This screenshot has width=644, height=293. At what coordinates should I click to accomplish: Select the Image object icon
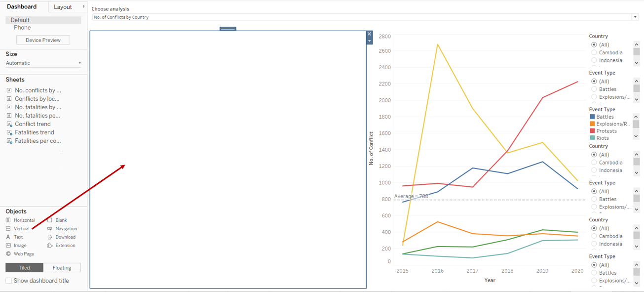pyautogui.click(x=8, y=246)
